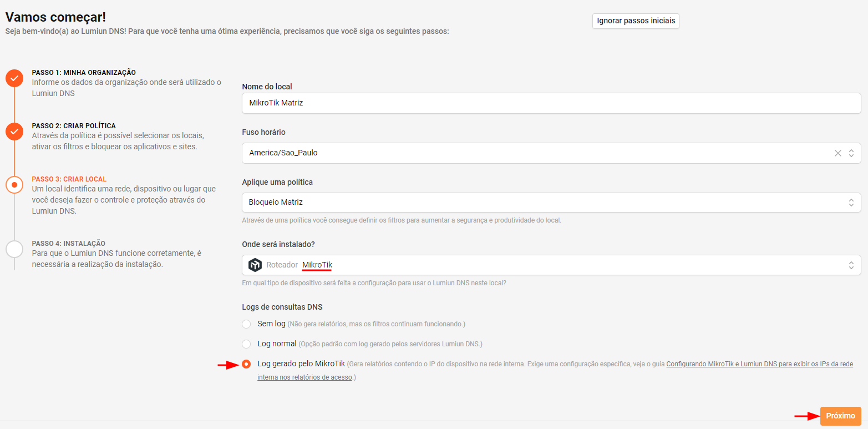The height and width of the screenshot is (429, 868).
Task: Open Passo 4: Instalação step
Action: (69, 244)
